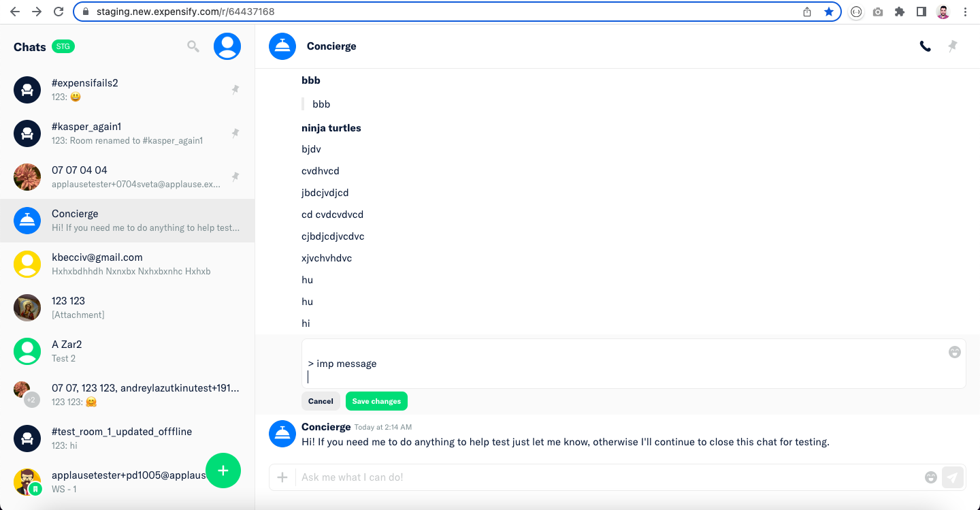
Task: Reload the page with the refresh icon
Action: click(x=59, y=12)
